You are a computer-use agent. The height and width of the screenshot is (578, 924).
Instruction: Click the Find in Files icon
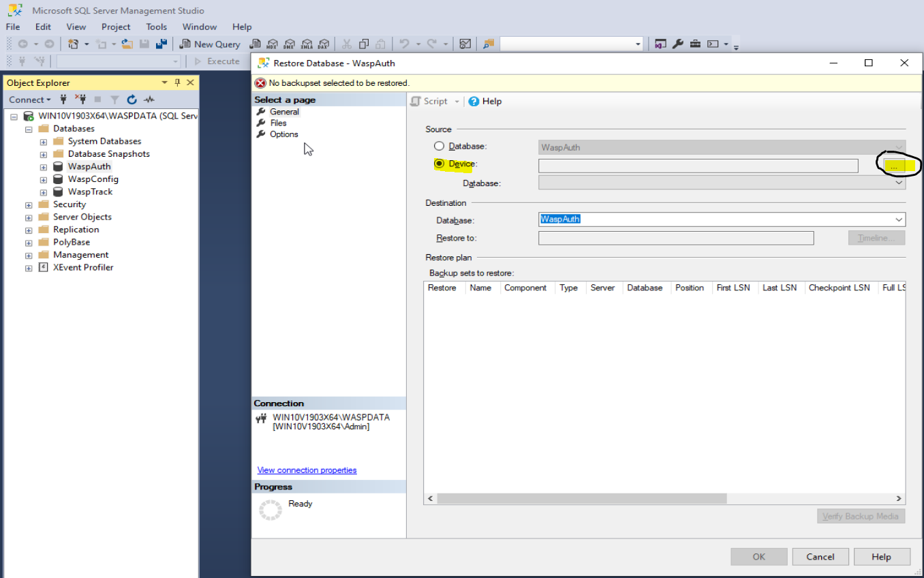489,44
